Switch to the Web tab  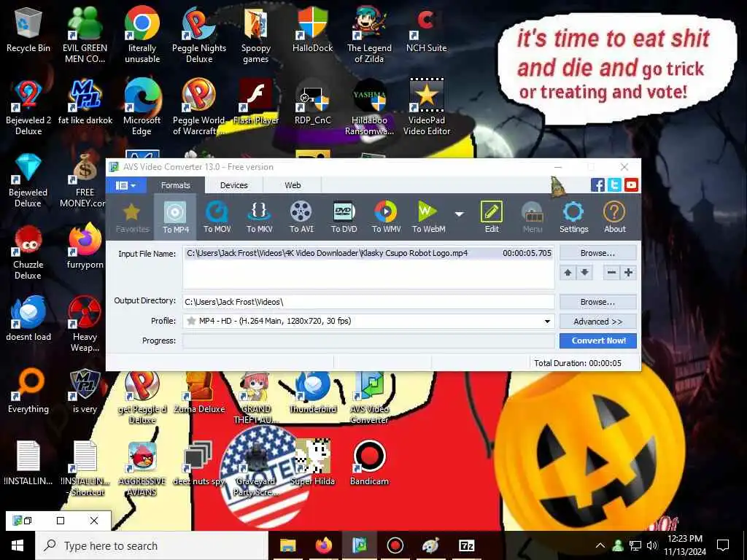point(293,185)
